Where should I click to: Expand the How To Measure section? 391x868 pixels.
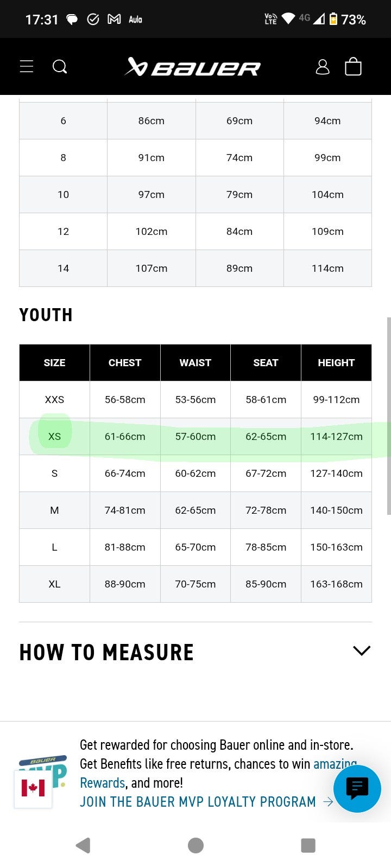(x=361, y=650)
